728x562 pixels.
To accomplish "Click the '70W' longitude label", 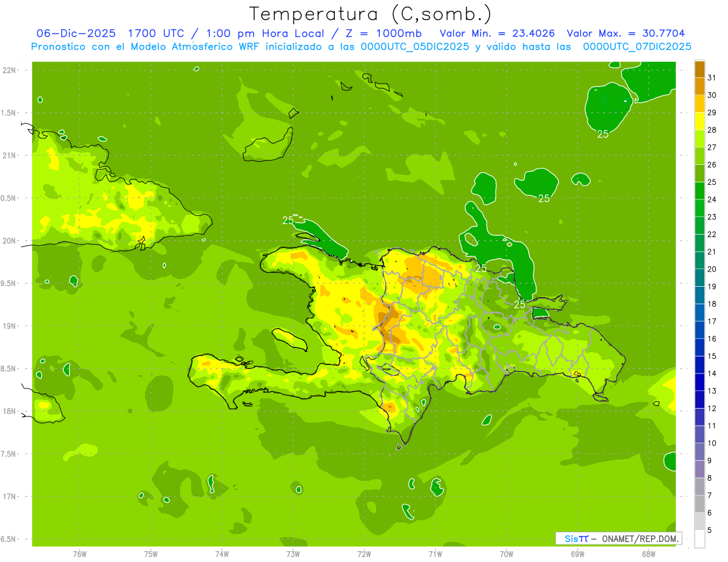I will (x=507, y=554).
